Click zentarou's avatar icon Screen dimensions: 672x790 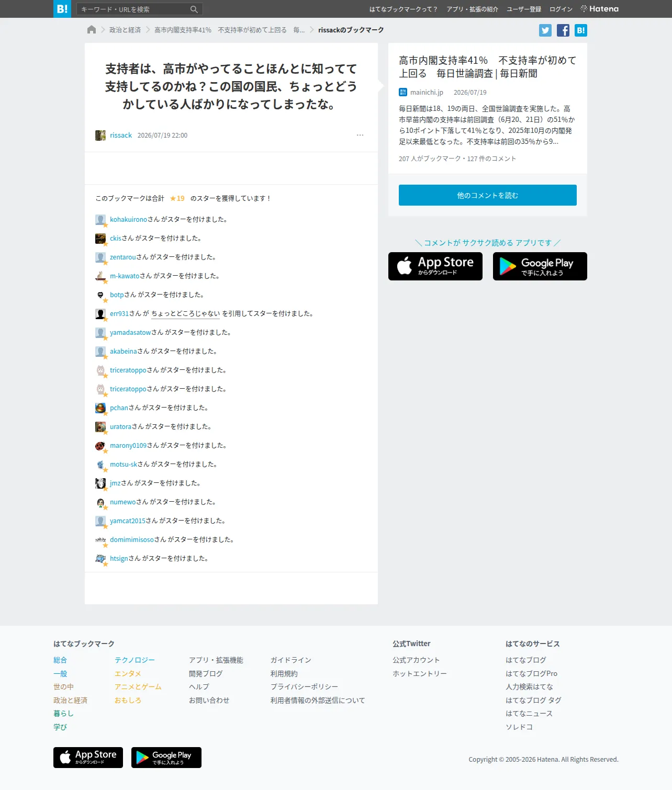click(100, 257)
